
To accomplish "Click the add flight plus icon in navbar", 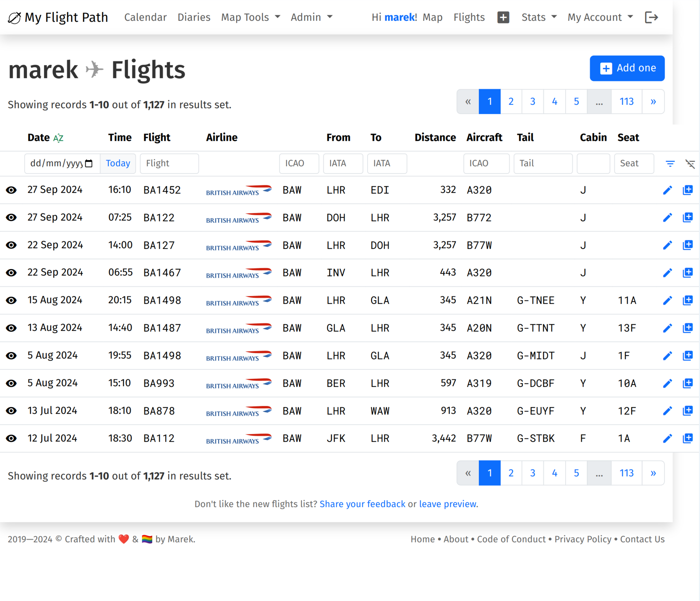I will coord(503,17).
